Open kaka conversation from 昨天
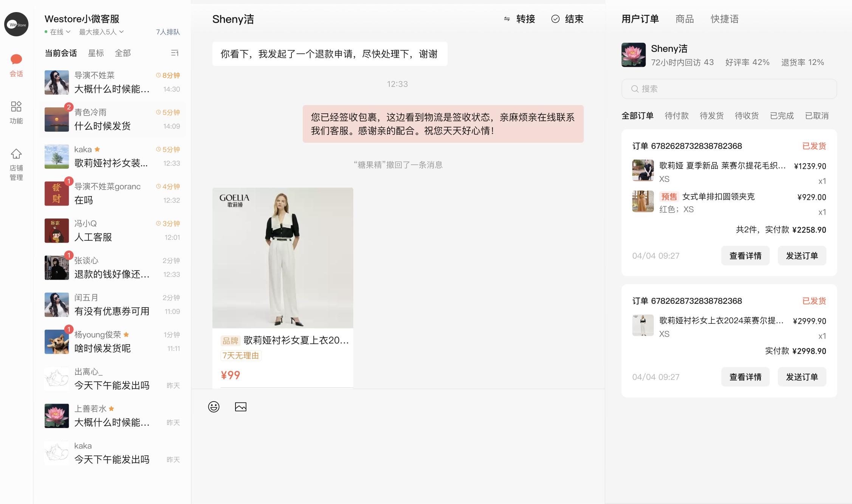The image size is (852, 504). click(112, 453)
